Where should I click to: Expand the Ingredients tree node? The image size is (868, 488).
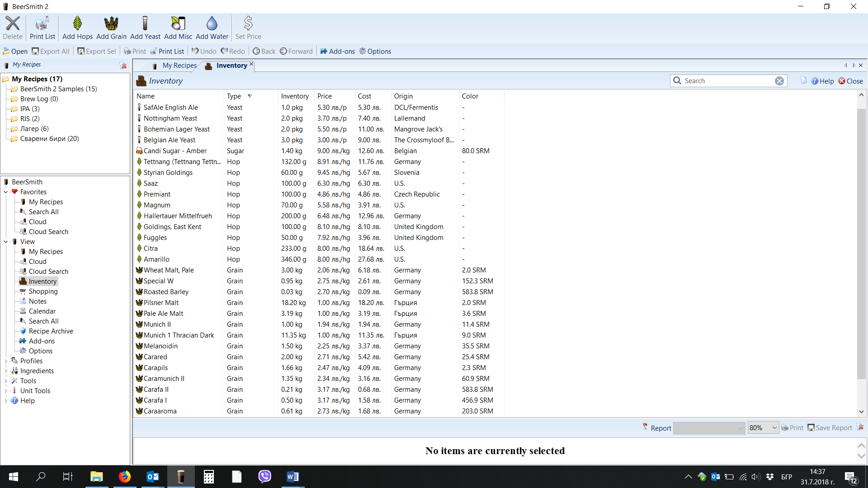click(6, 371)
